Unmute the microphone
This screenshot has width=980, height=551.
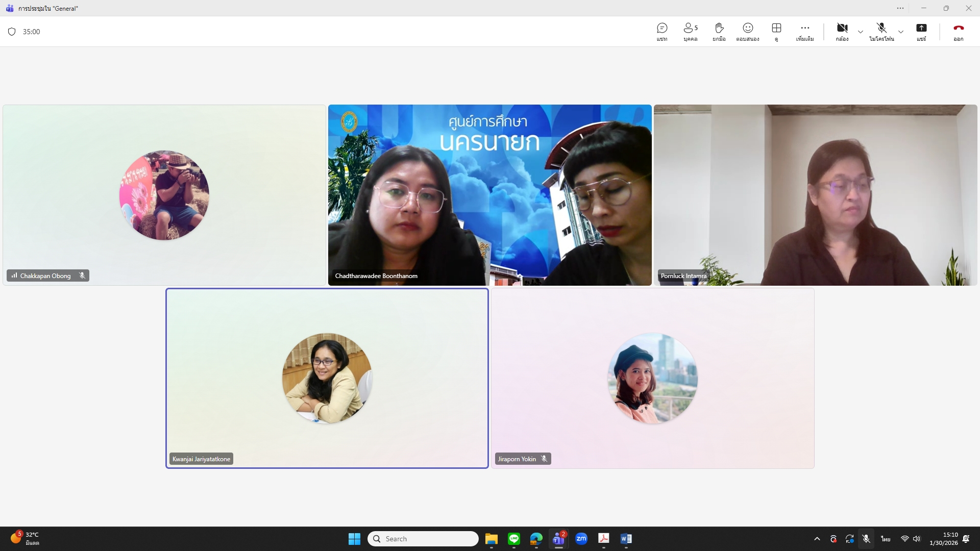pyautogui.click(x=881, y=32)
